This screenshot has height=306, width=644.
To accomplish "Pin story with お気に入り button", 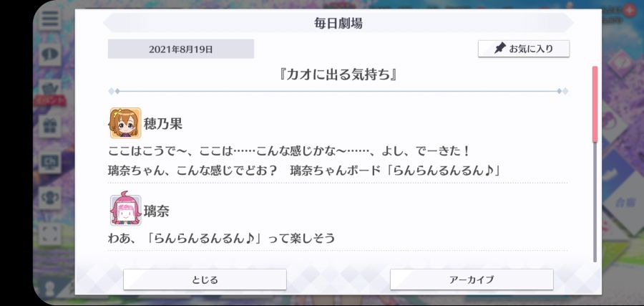I will coord(524,49).
